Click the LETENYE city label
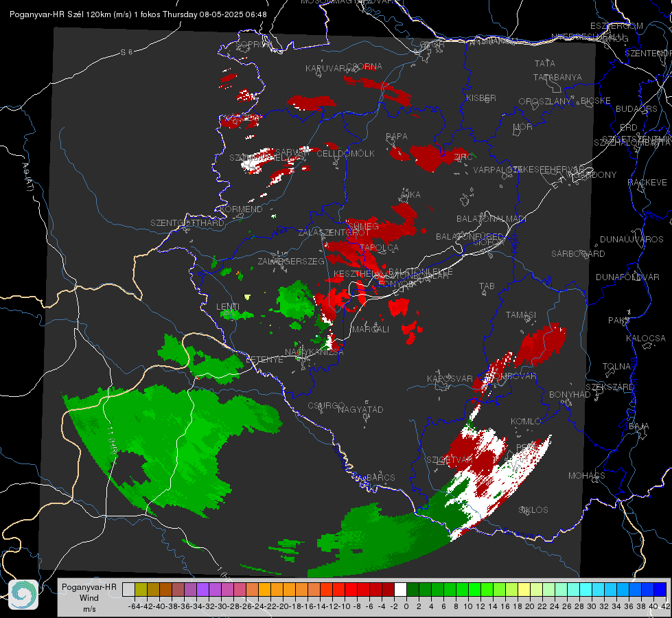This screenshot has height=618, width=672. click(264, 360)
